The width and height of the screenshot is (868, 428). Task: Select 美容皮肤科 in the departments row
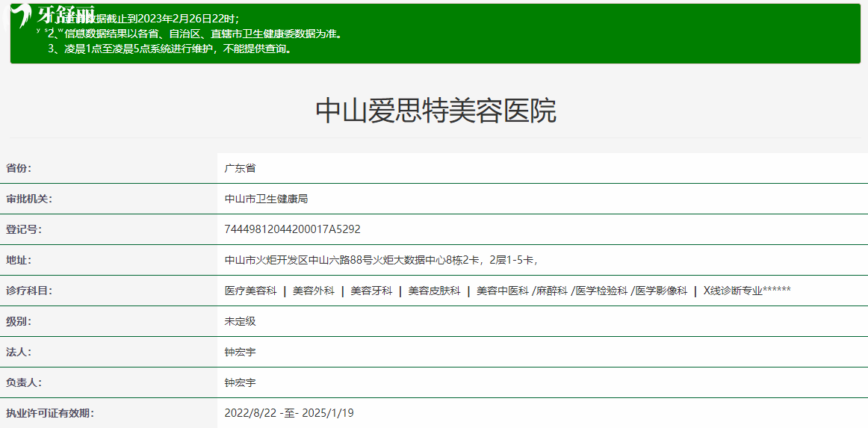(434, 291)
